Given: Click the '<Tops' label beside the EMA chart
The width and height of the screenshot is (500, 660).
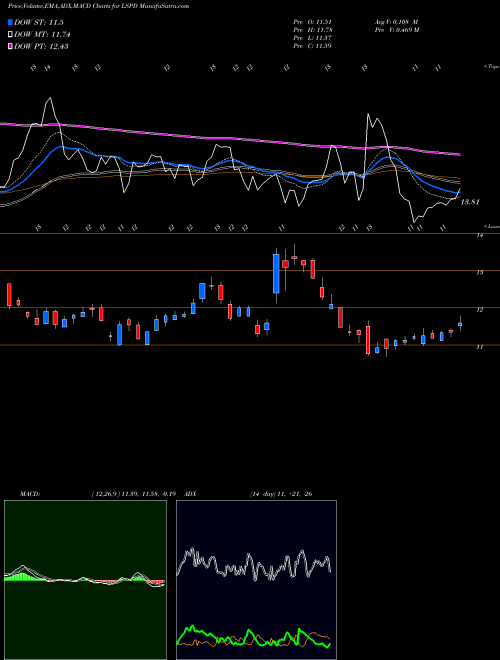Looking at the screenshot, I should point(492,67).
